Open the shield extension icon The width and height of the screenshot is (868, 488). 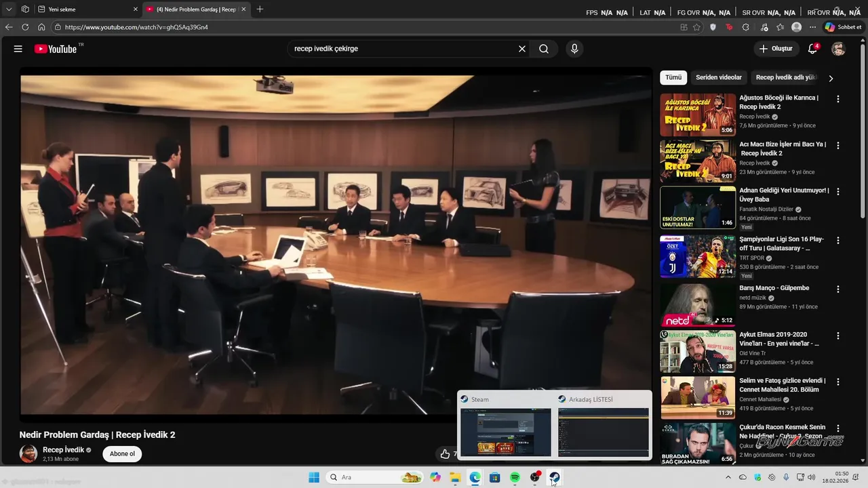(x=713, y=27)
